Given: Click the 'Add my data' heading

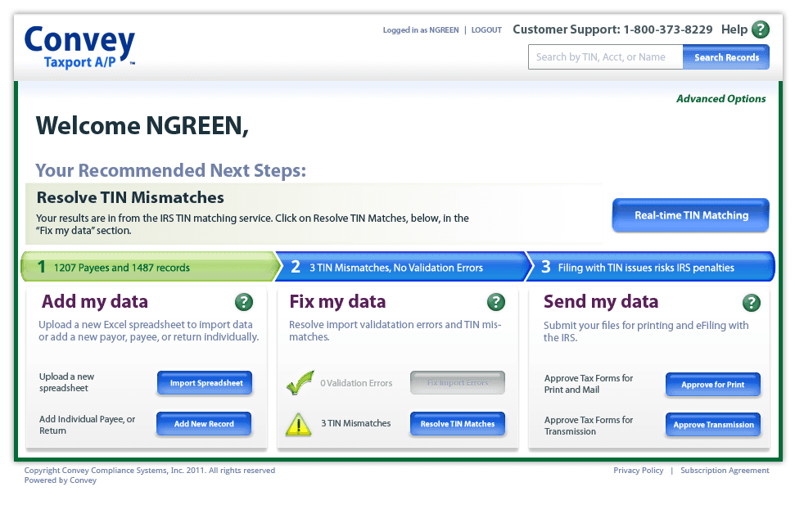Looking at the screenshot, I should point(95,301).
